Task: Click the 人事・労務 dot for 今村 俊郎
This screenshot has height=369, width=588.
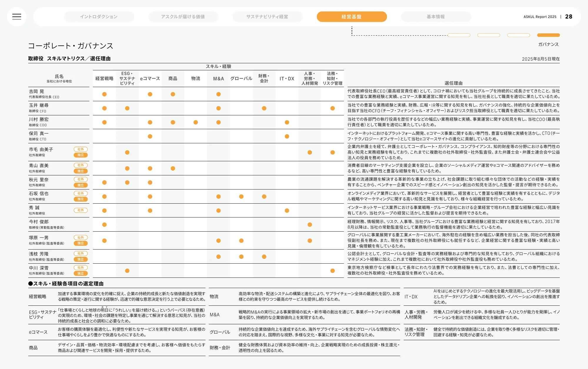Action: [x=309, y=225]
